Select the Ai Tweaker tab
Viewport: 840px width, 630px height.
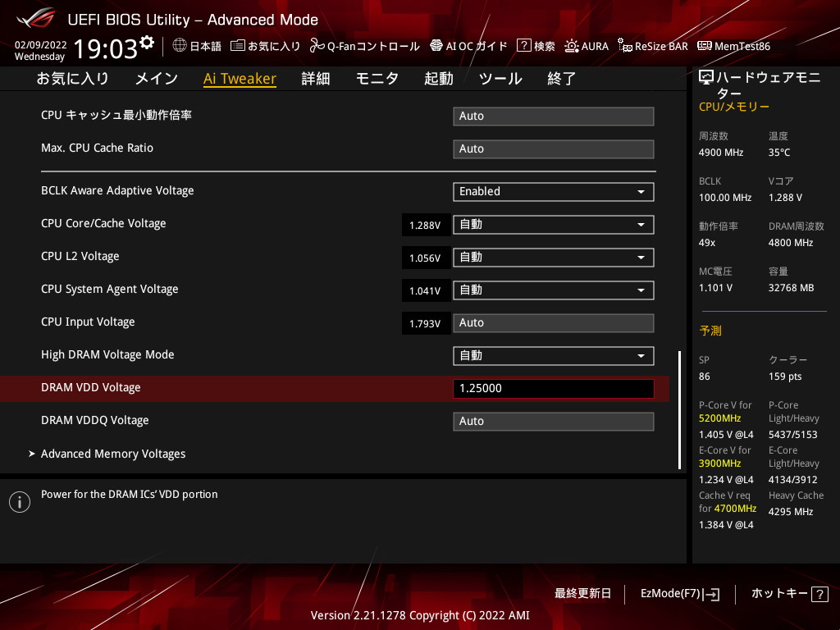pos(240,79)
